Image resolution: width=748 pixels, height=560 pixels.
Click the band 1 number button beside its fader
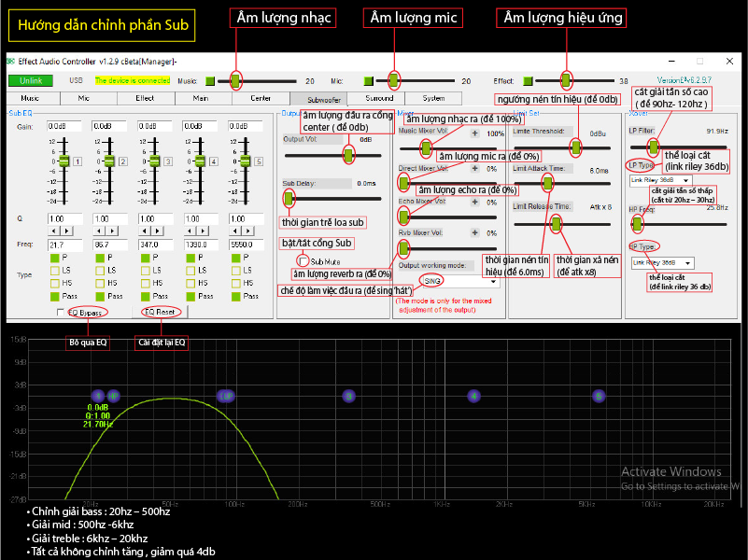[78, 161]
